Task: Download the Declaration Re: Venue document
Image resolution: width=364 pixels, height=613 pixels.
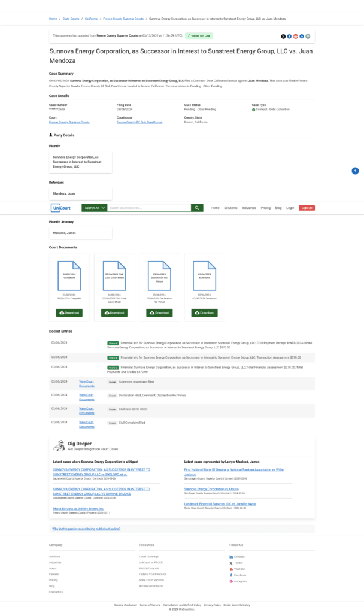Action: click(x=159, y=312)
